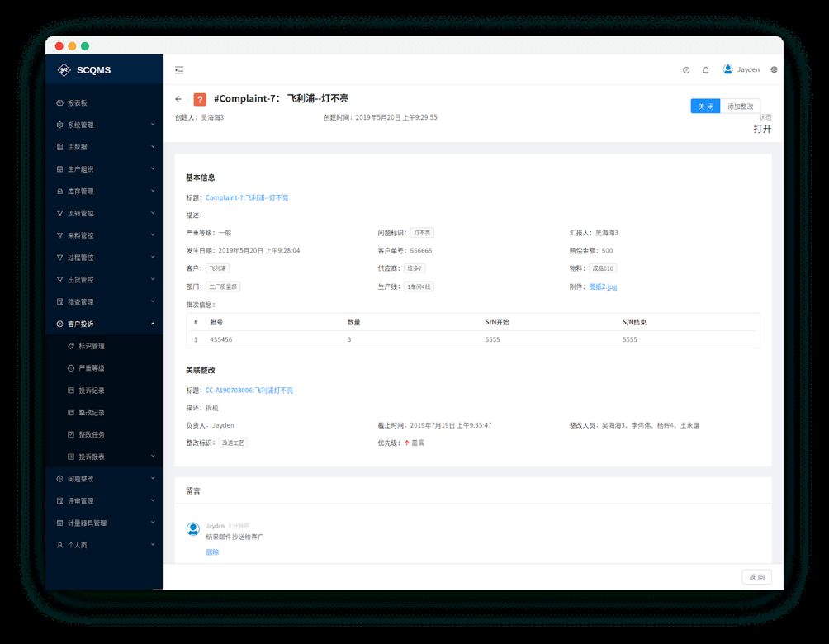Click the 添加整改 button
Image resolution: width=829 pixels, height=644 pixels.
(740, 107)
